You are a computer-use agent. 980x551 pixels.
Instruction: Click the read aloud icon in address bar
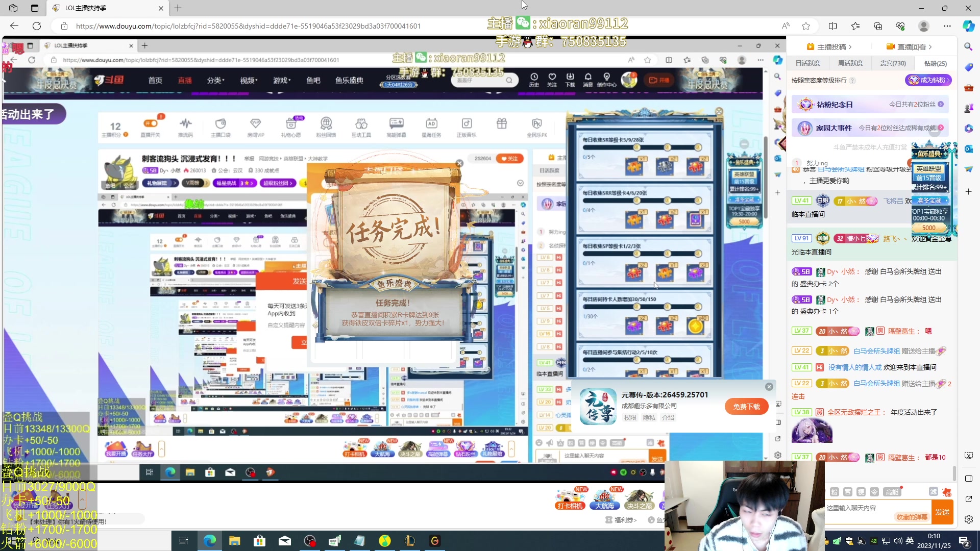coord(786,26)
